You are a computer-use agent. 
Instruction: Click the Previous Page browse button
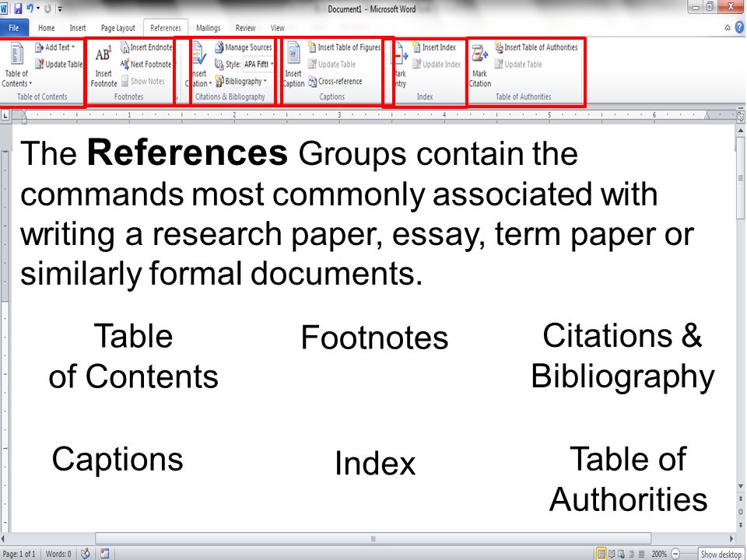pyautogui.click(x=741, y=498)
